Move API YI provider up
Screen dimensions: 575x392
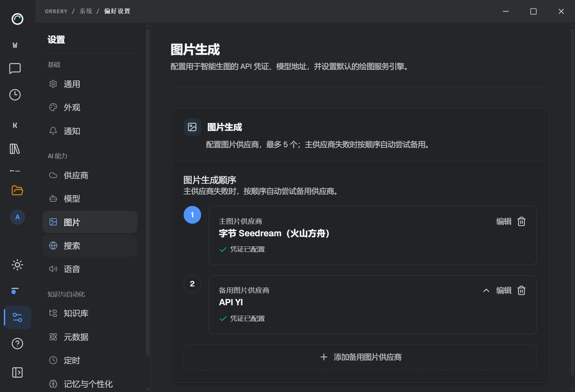(x=486, y=290)
